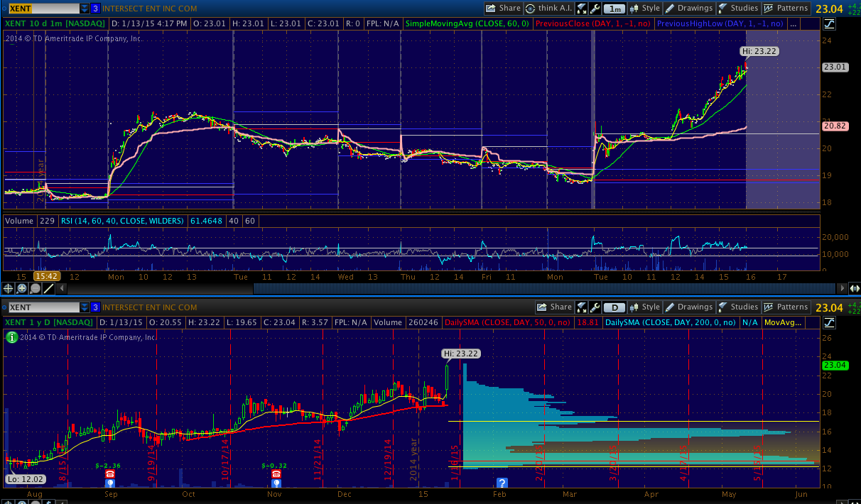Click the earnings phone icon near September
This screenshot has height=504, width=861.
click(x=109, y=474)
